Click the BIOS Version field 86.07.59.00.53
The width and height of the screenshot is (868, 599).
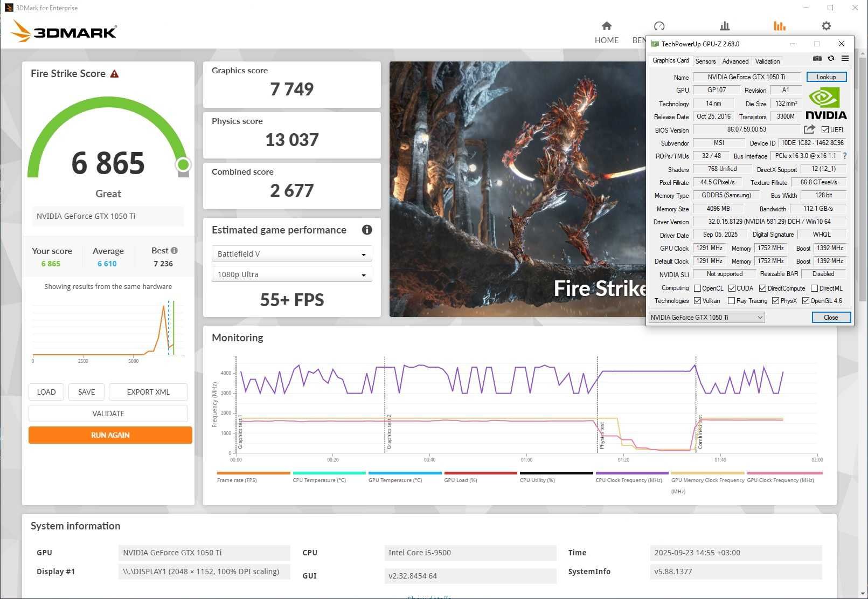pyautogui.click(x=746, y=129)
